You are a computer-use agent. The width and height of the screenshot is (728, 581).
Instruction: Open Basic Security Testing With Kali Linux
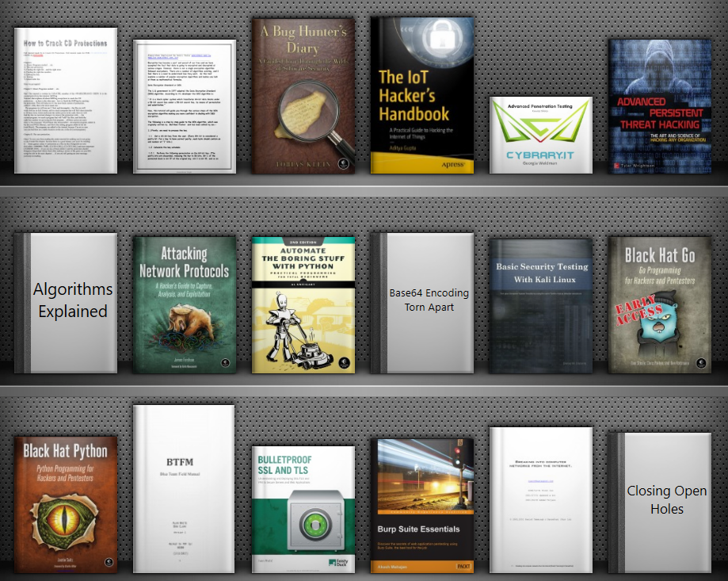click(x=541, y=306)
